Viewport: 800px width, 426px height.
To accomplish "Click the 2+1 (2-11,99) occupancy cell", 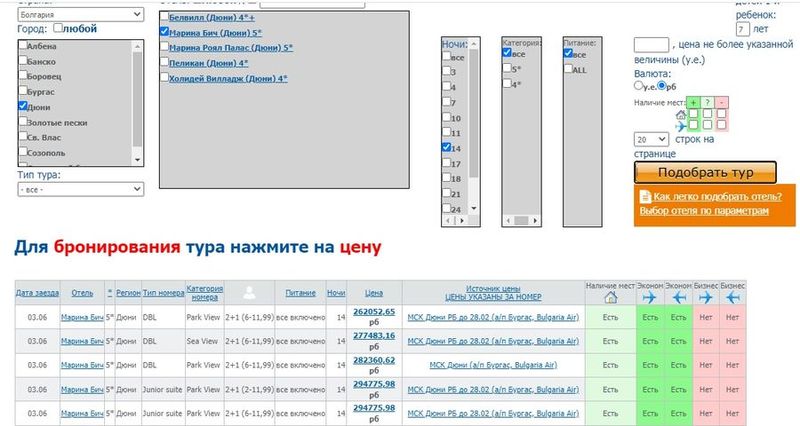I will 249,389.
